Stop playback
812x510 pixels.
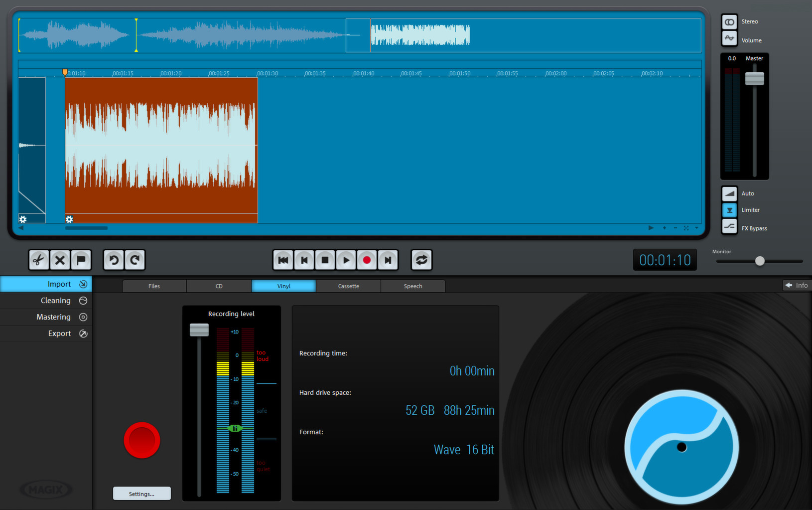coord(325,260)
